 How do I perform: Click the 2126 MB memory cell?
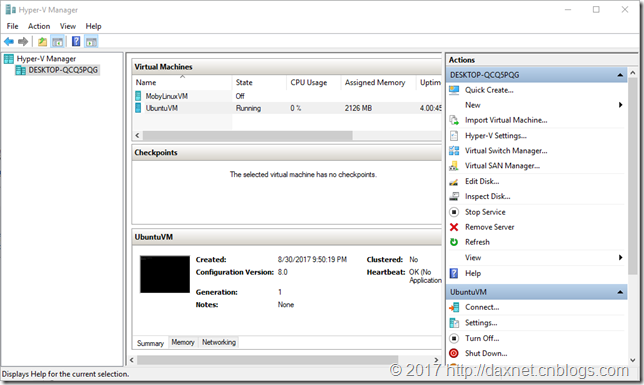click(x=358, y=108)
